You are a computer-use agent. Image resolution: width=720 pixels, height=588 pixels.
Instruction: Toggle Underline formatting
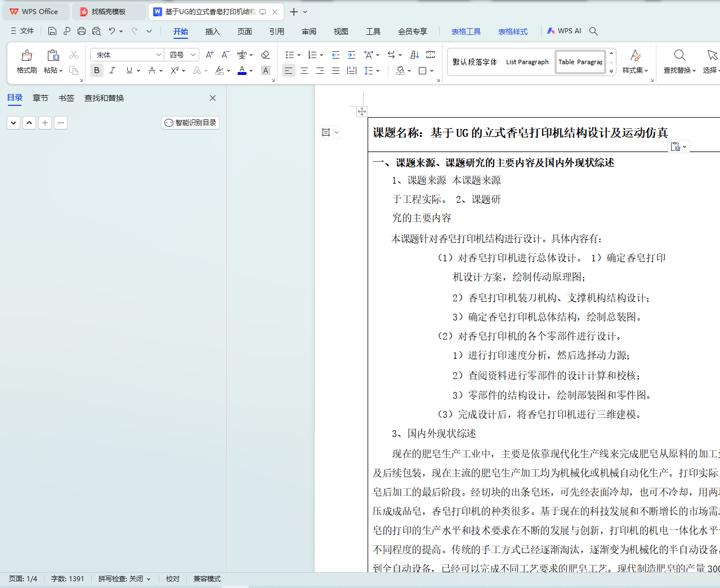pyautogui.click(x=129, y=70)
